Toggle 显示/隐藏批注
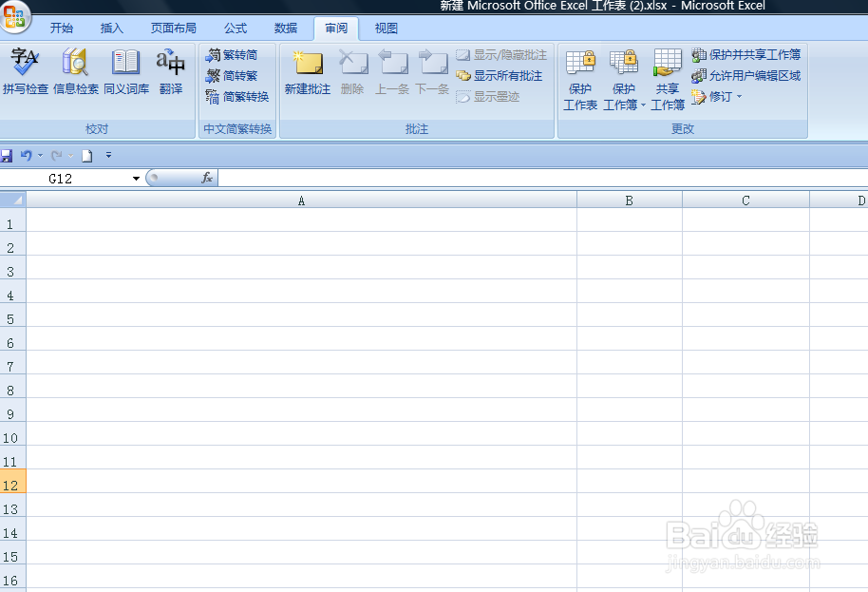868x592 pixels. coord(501,55)
